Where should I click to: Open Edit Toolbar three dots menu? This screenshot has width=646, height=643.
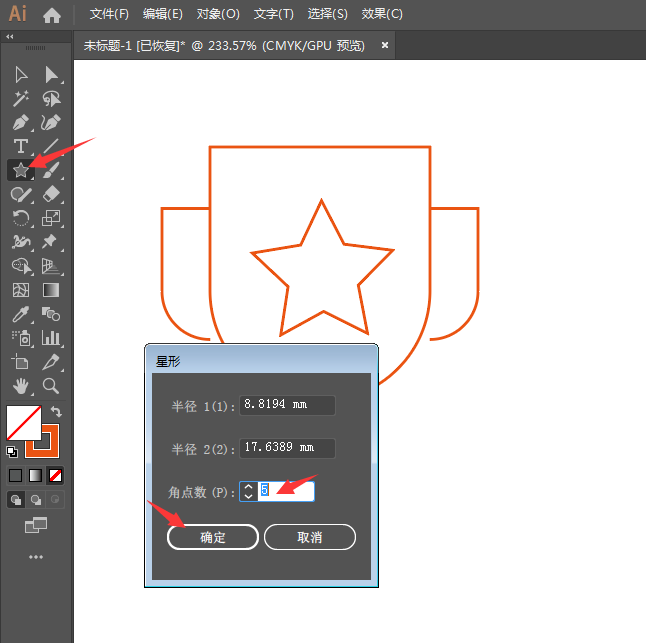36,556
